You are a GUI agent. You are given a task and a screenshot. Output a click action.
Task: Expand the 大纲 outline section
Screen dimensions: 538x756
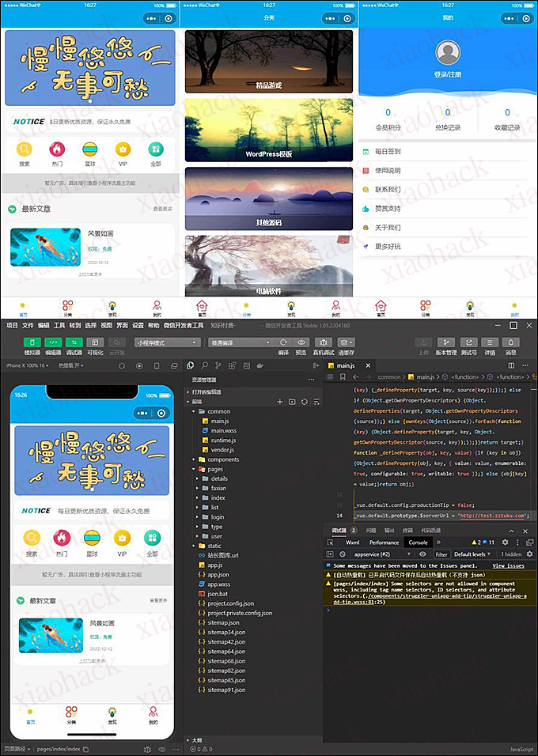click(195, 739)
